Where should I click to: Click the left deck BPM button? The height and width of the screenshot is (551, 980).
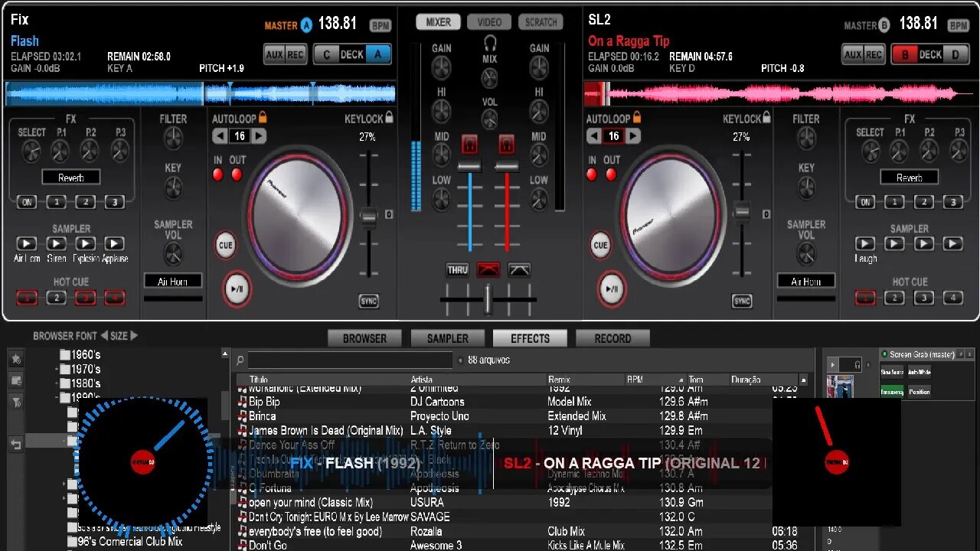pyautogui.click(x=381, y=25)
